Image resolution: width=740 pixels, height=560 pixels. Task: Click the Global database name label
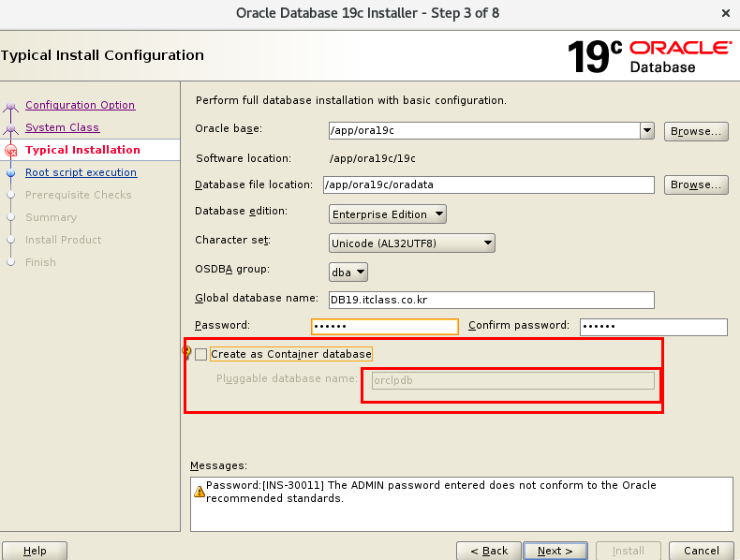tap(257, 298)
